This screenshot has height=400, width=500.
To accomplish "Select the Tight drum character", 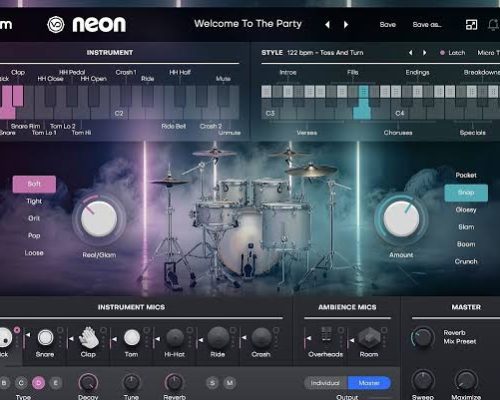I will click(34, 201).
